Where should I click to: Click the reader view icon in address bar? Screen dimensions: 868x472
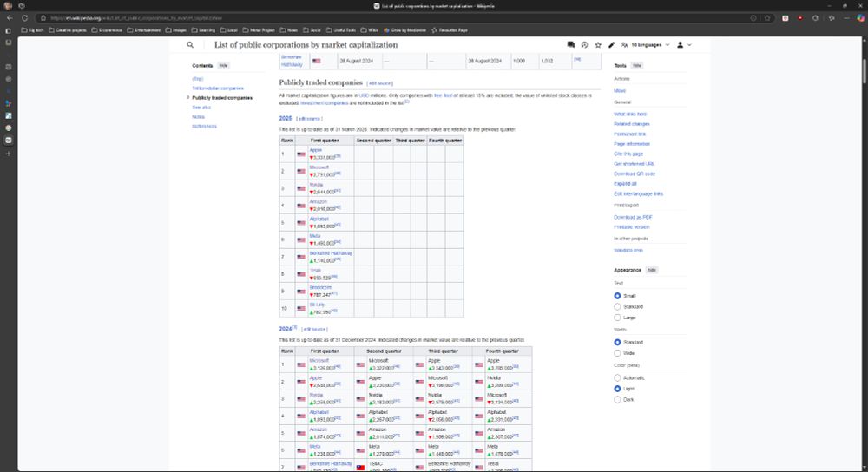(753, 17)
